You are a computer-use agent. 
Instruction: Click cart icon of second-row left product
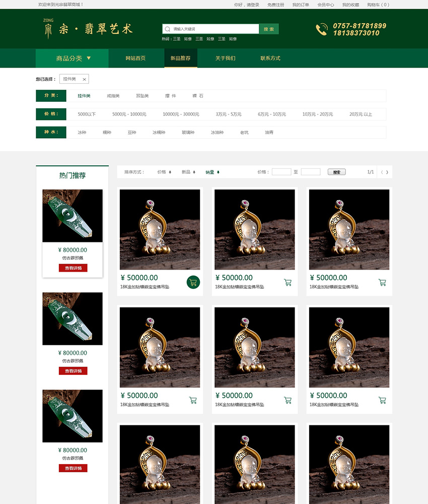193,400
